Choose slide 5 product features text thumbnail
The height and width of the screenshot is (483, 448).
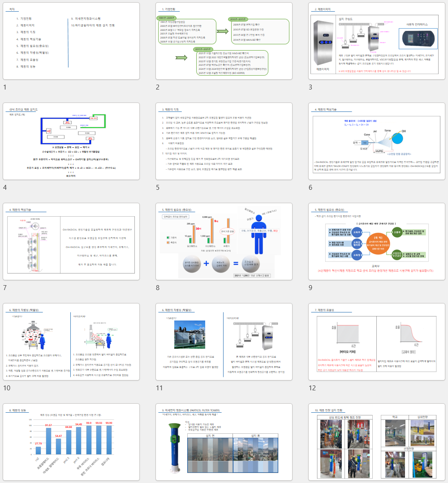click(x=224, y=141)
